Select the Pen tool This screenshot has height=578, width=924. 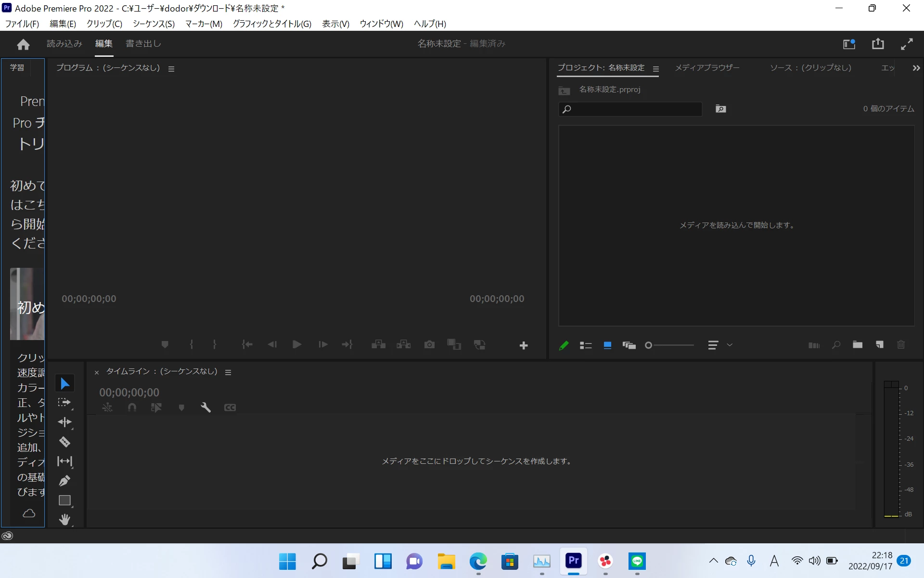coord(64,481)
